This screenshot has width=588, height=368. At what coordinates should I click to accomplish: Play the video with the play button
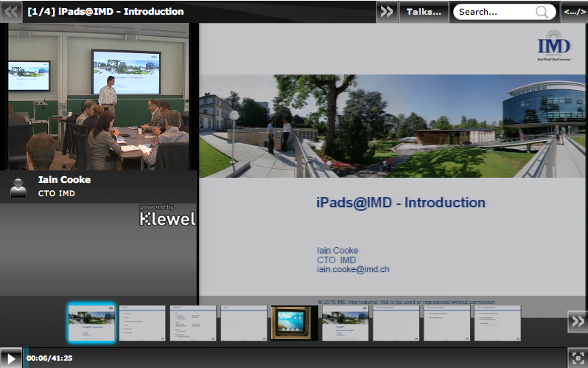point(11,358)
